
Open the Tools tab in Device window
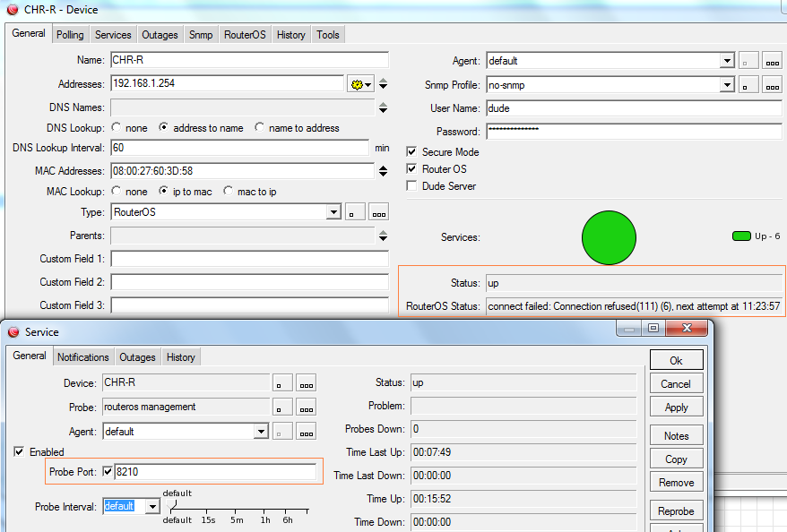(328, 35)
